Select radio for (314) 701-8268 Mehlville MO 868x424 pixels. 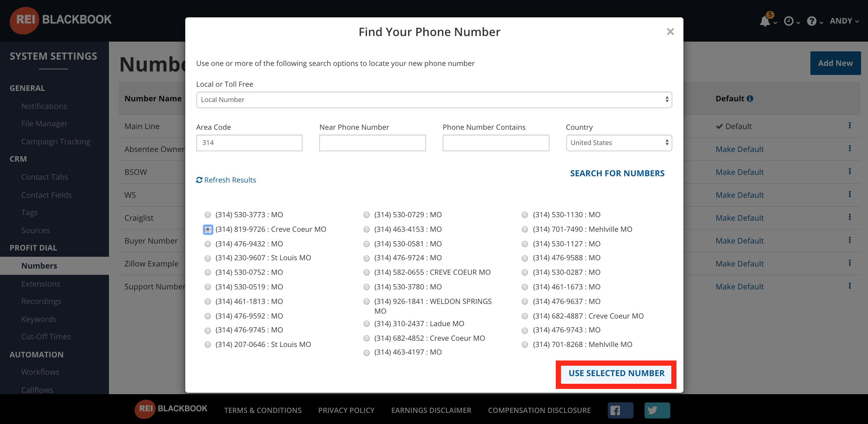pos(525,345)
